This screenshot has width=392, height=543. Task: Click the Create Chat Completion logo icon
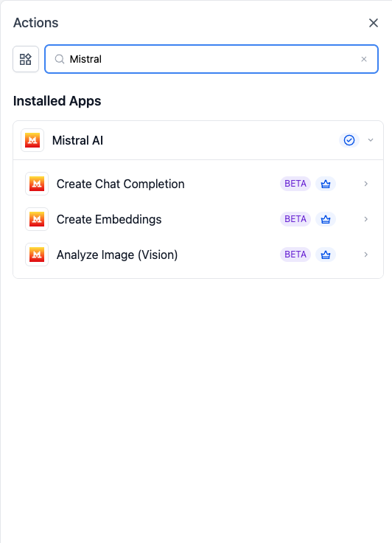[x=37, y=184]
